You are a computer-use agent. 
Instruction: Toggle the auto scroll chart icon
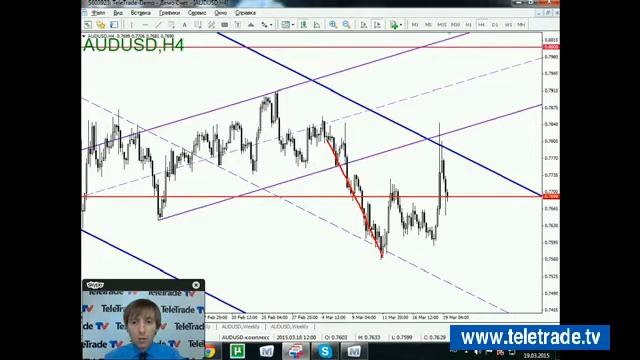[x=364, y=25]
